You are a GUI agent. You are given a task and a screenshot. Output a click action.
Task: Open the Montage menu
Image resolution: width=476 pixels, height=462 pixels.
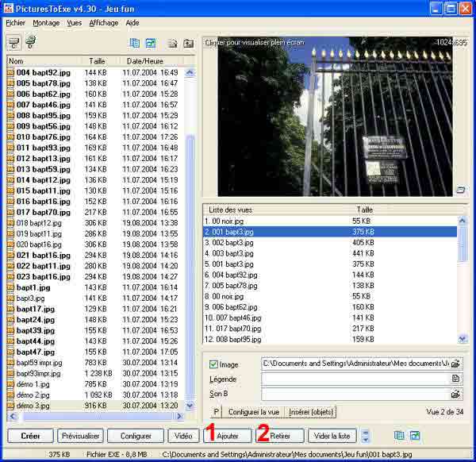coord(46,23)
